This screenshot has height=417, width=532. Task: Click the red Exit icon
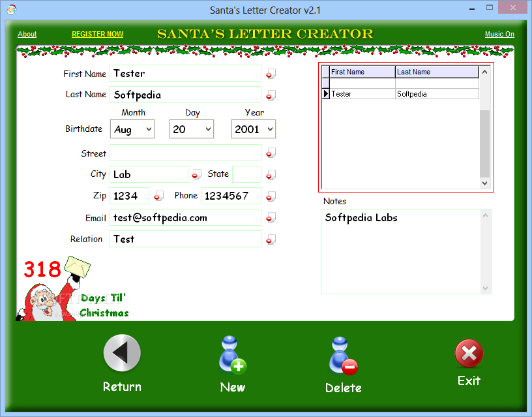click(x=469, y=353)
